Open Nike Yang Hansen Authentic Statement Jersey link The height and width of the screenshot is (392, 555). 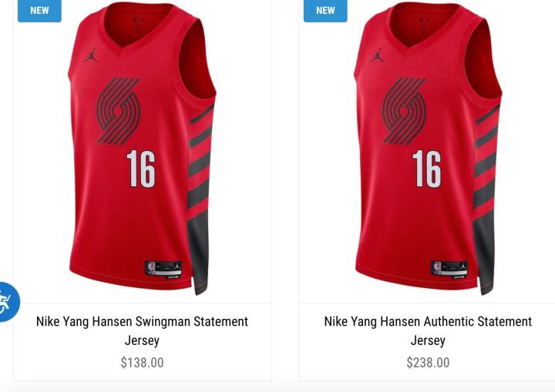(428, 331)
